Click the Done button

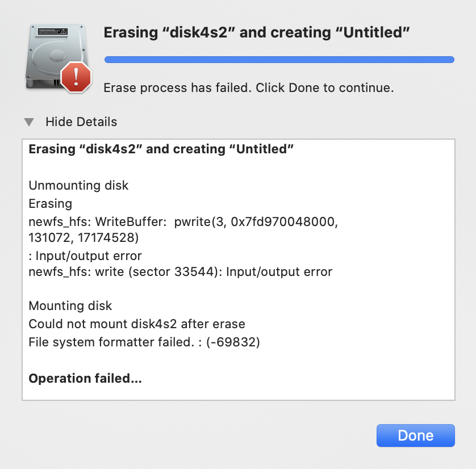coord(416,436)
